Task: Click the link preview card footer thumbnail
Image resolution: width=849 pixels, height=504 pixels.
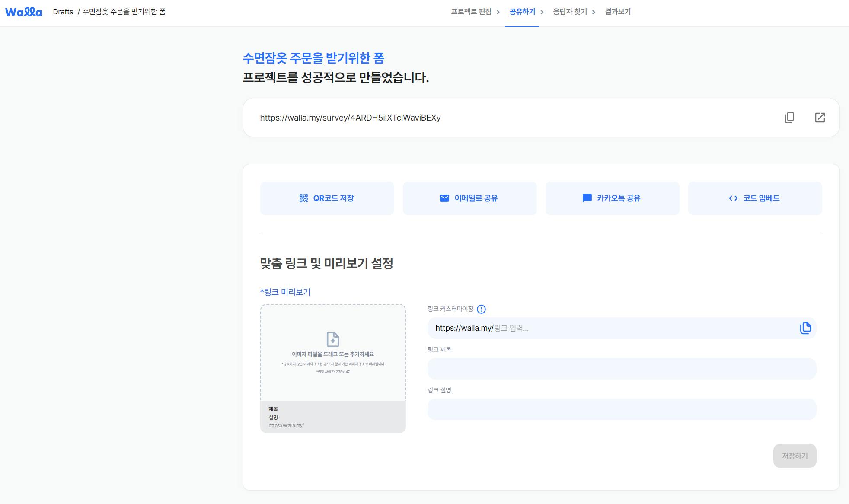Action: tap(333, 417)
